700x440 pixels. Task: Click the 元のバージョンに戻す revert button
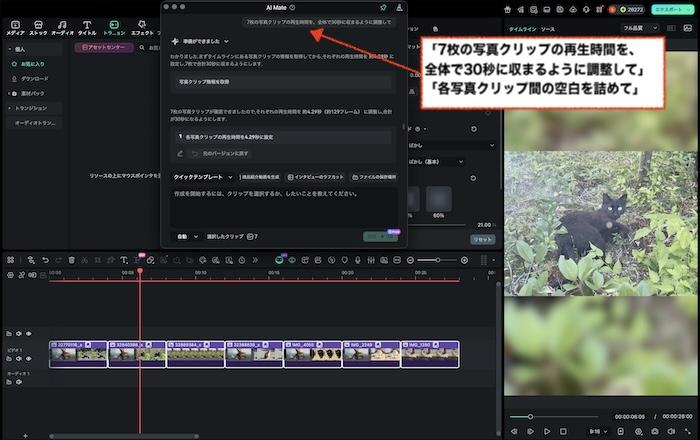click(220, 154)
